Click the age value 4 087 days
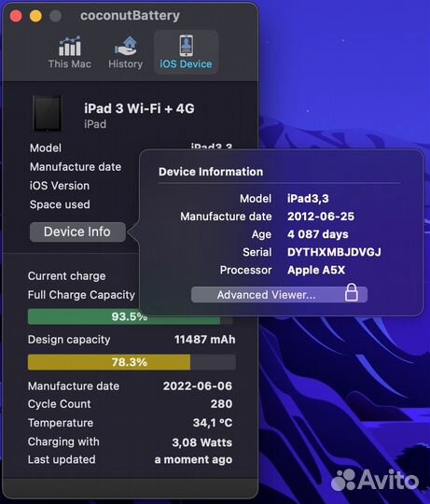The width and height of the screenshot is (430, 504). pos(317,234)
